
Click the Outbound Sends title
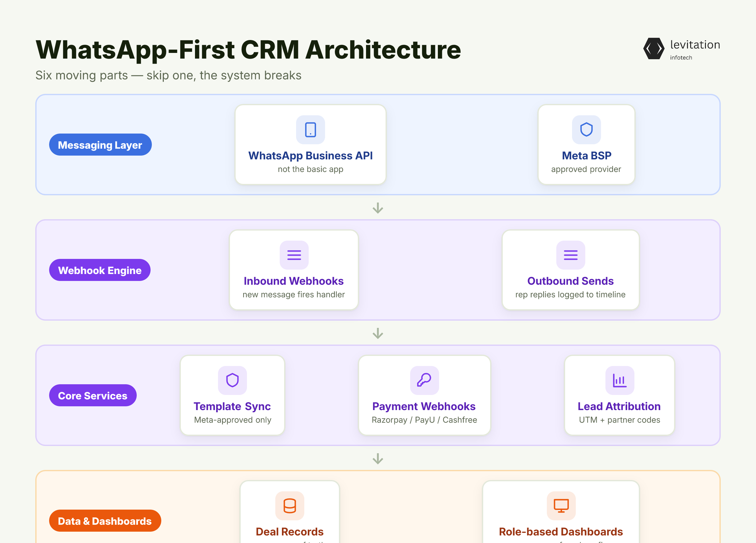570,281
